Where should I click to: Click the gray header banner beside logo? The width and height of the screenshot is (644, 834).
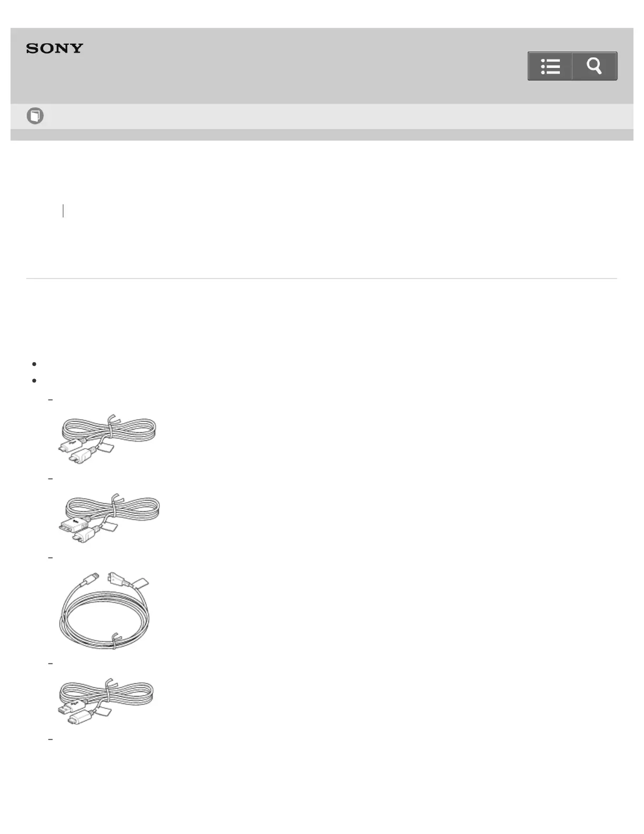(x=305, y=66)
